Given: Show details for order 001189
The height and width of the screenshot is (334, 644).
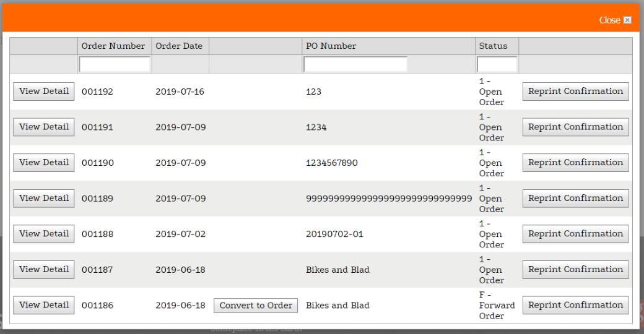Looking at the screenshot, I should tap(44, 199).
